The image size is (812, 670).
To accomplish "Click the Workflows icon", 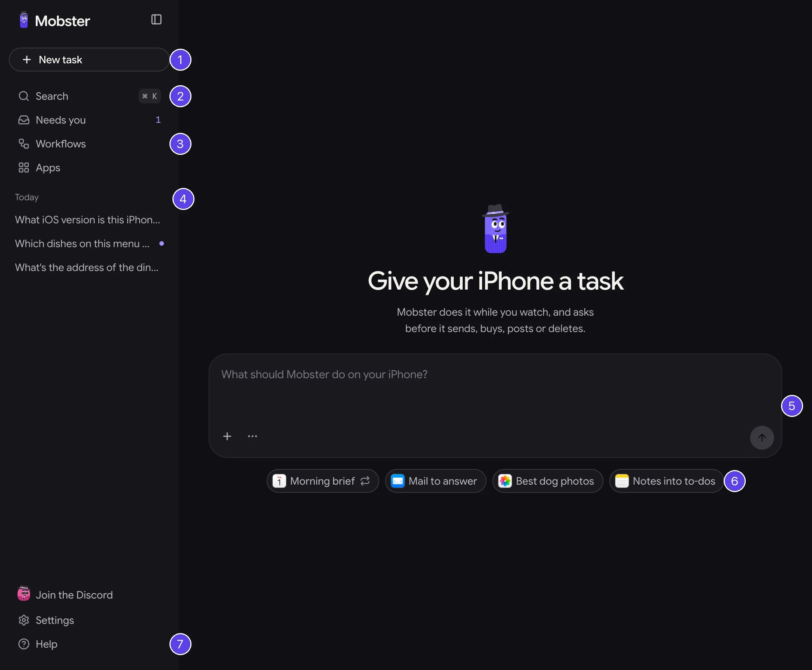I will (x=23, y=144).
